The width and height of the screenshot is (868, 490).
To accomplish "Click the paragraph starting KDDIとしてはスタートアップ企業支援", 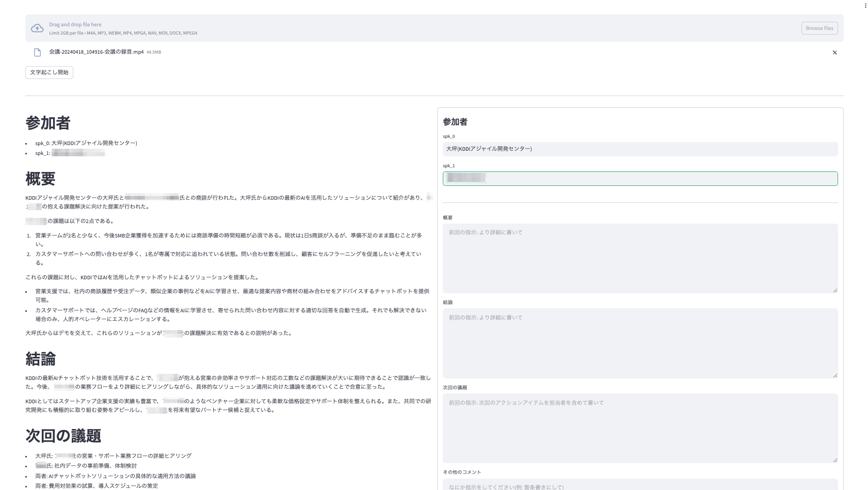I will (229, 405).
